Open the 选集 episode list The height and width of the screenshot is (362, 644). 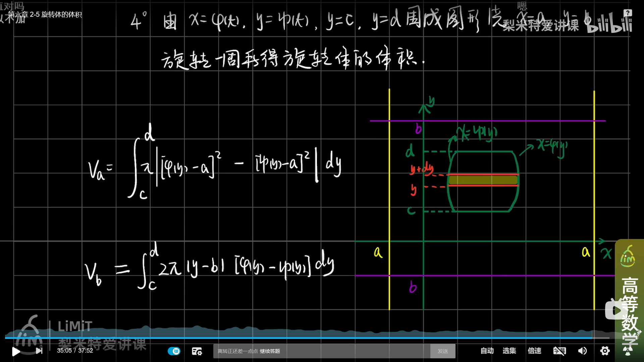[509, 351]
